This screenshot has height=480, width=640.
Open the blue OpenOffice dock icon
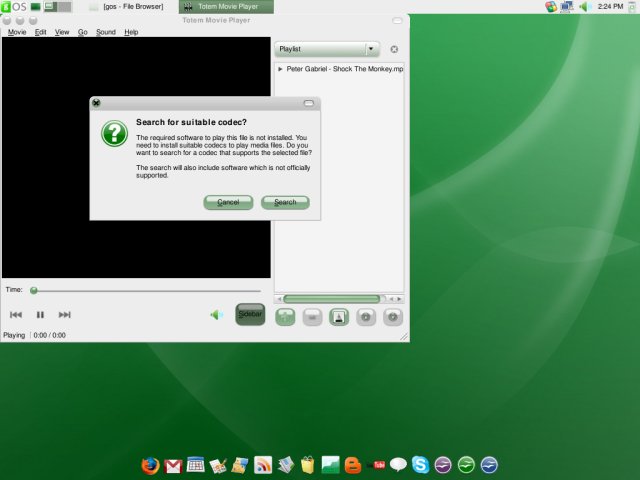coord(489,465)
